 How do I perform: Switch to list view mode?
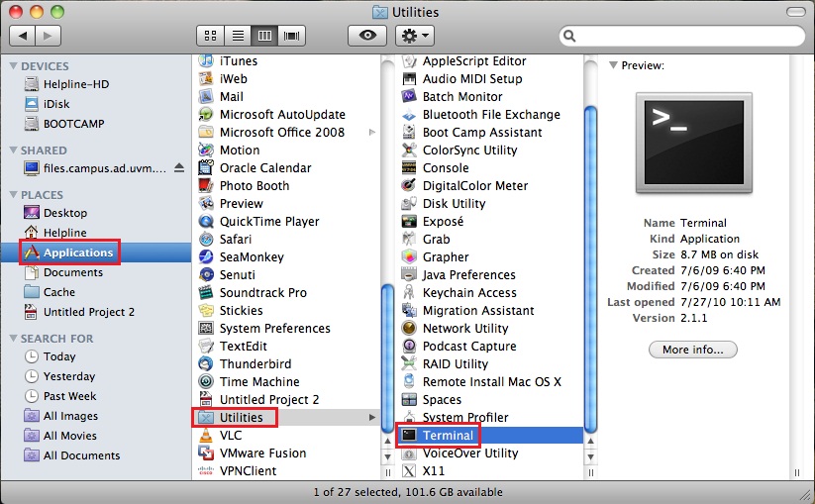pos(238,36)
